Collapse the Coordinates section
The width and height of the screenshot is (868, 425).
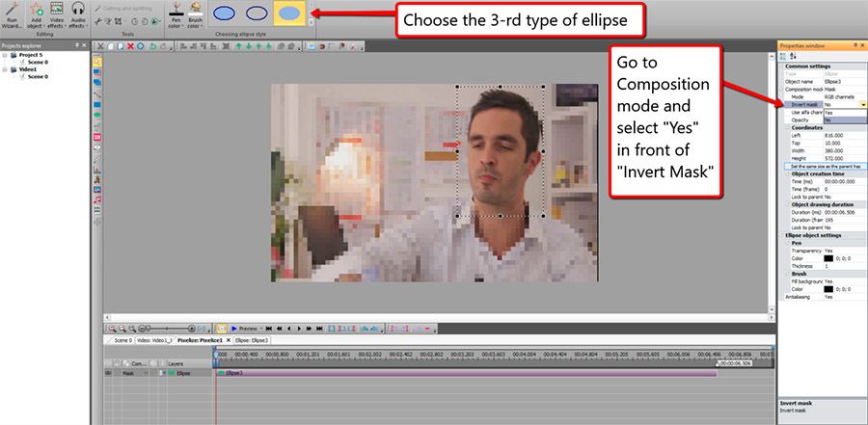(787, 127)
